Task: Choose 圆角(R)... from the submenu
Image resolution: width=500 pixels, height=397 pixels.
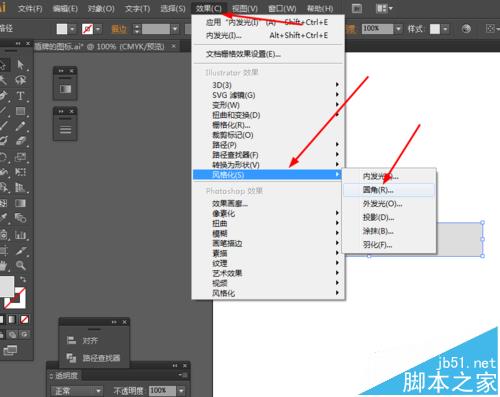Action: point(389,190)
